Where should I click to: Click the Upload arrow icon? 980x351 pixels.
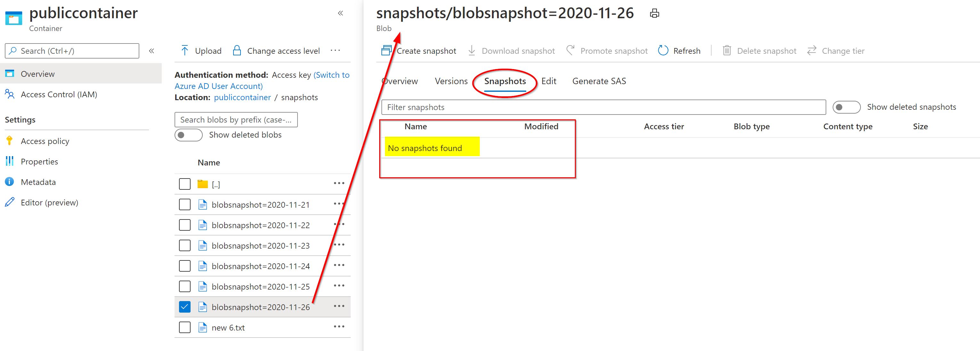[x=184, y=51]
